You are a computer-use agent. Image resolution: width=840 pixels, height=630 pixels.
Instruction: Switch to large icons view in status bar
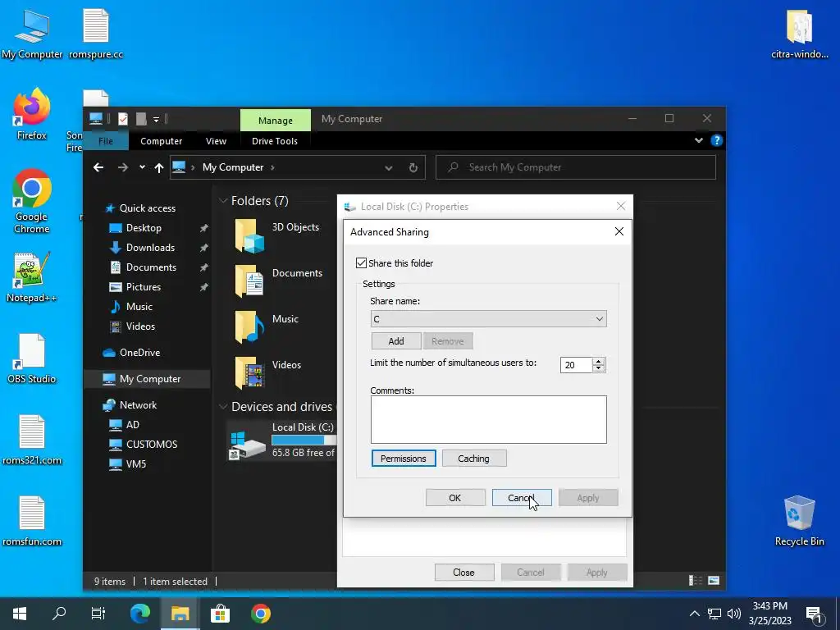coord(714,580)
